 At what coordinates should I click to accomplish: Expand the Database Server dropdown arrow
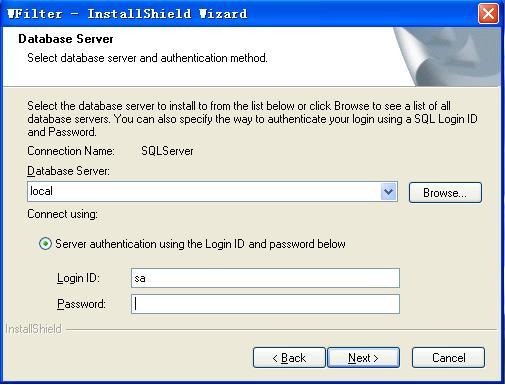pos(388,192)
